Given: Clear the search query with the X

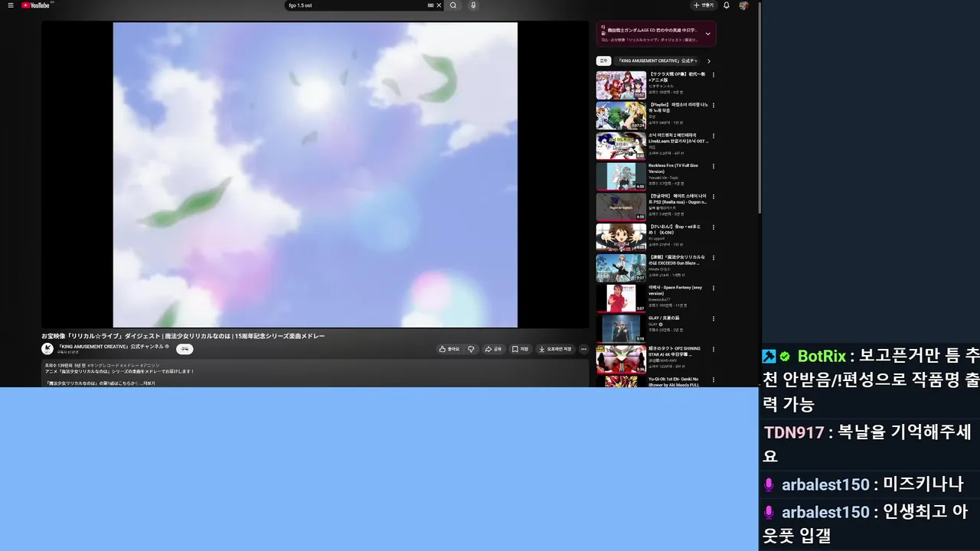Looking at the screenshot, I should coord(439,5).
